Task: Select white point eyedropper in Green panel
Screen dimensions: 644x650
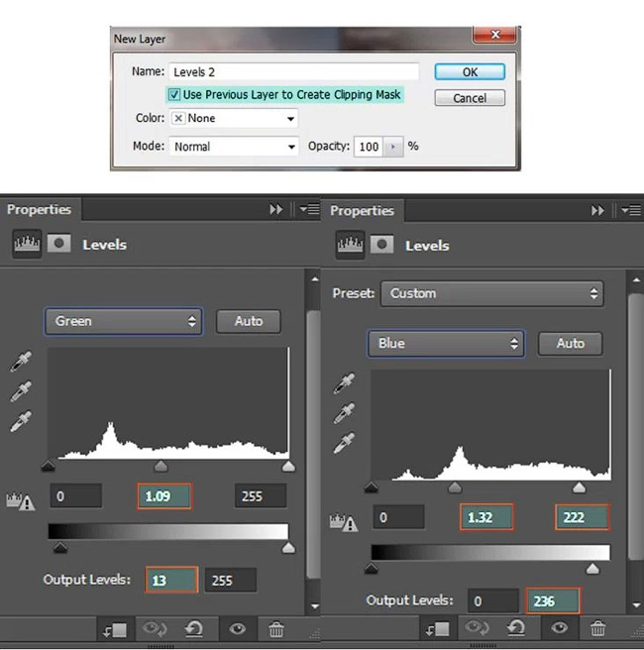Action: (21, 421)
